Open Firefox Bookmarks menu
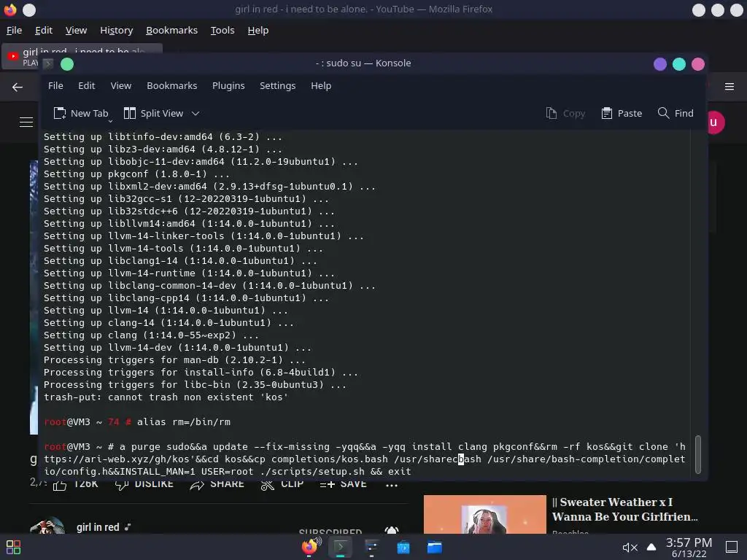This screenshot has height=560, width=747. 171,30
